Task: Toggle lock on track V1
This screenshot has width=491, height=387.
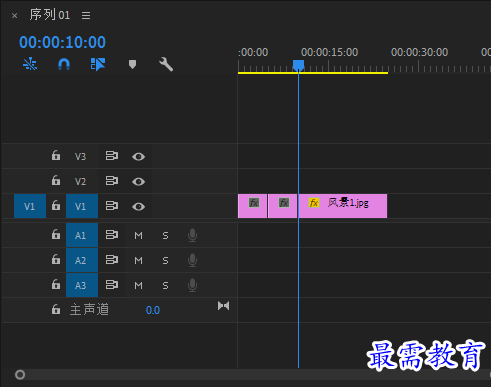Action: [x=56, y=205]
